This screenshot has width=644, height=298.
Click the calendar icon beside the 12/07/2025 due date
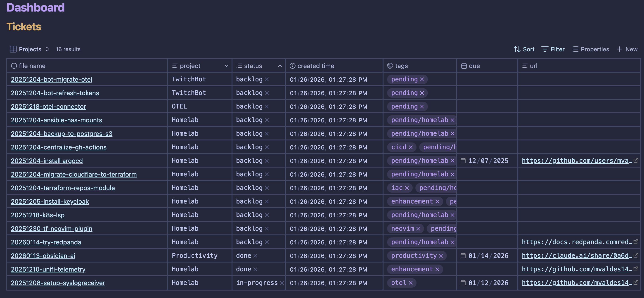click(x=463, y=161)
